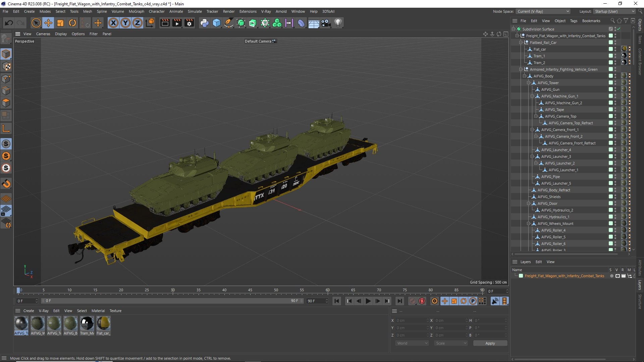
Task: Open viewport Cameras menu
Action: pos(43,34)
